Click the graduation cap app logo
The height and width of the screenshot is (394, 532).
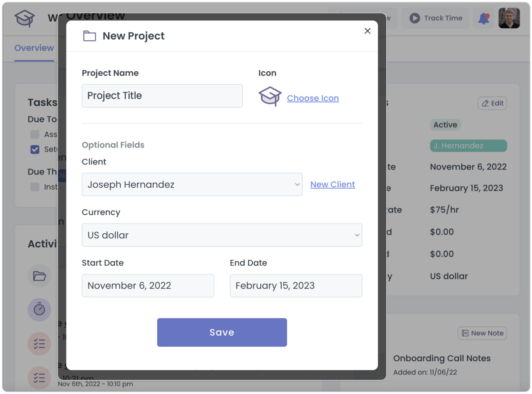[24, 18]
